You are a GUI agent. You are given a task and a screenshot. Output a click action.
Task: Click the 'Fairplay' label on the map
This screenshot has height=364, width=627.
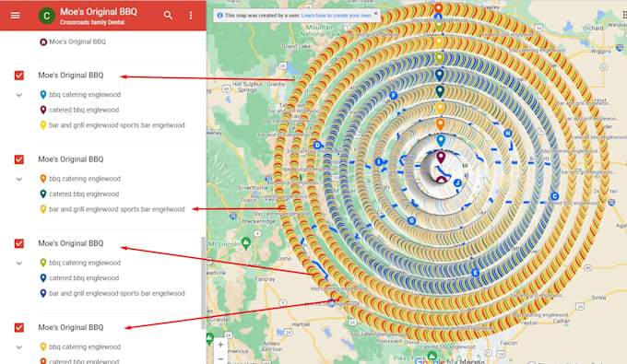pos(265,279)
